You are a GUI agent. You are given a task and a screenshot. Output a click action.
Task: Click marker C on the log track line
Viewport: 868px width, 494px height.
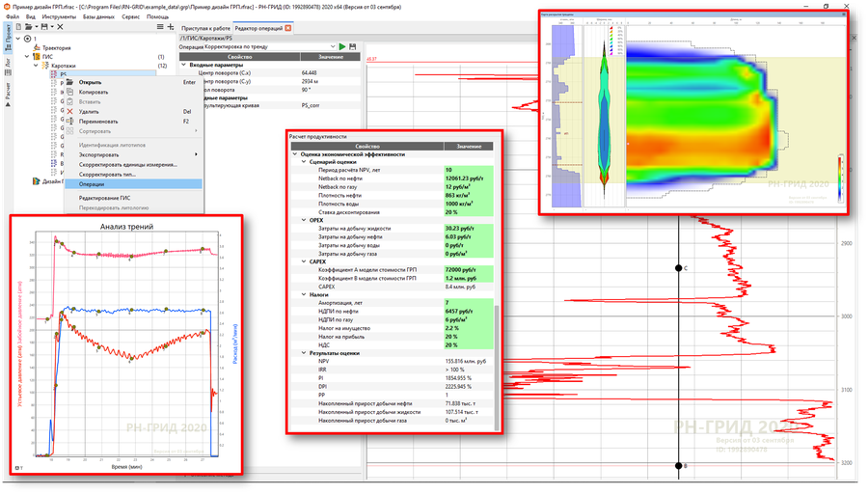[x=679, y=268]
